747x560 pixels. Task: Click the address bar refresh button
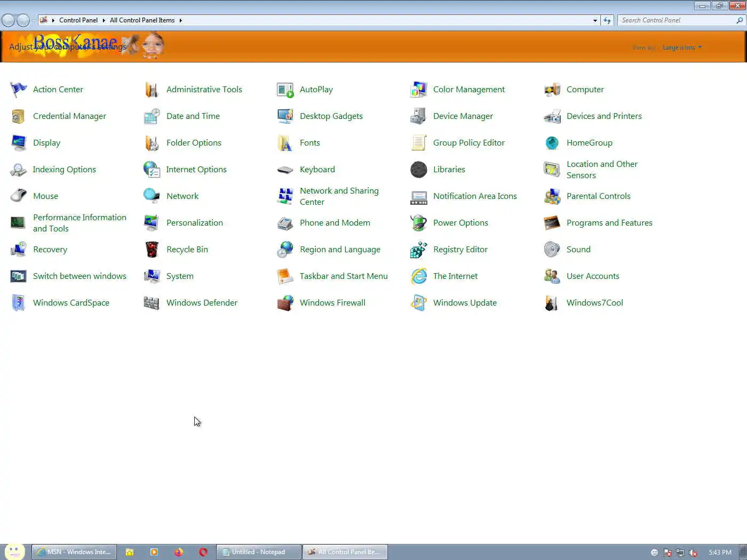click(x=607, y=20)
